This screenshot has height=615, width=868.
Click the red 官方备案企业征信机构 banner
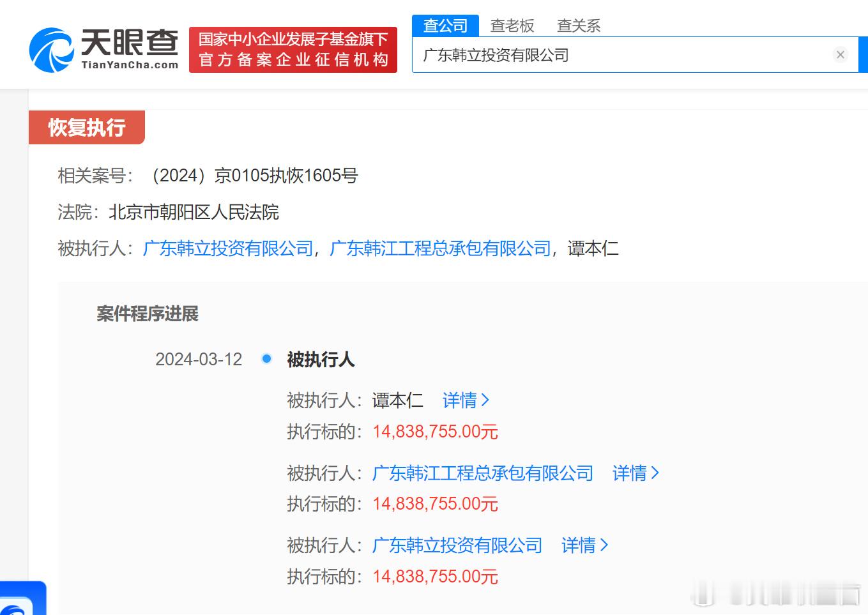point(293,50)
